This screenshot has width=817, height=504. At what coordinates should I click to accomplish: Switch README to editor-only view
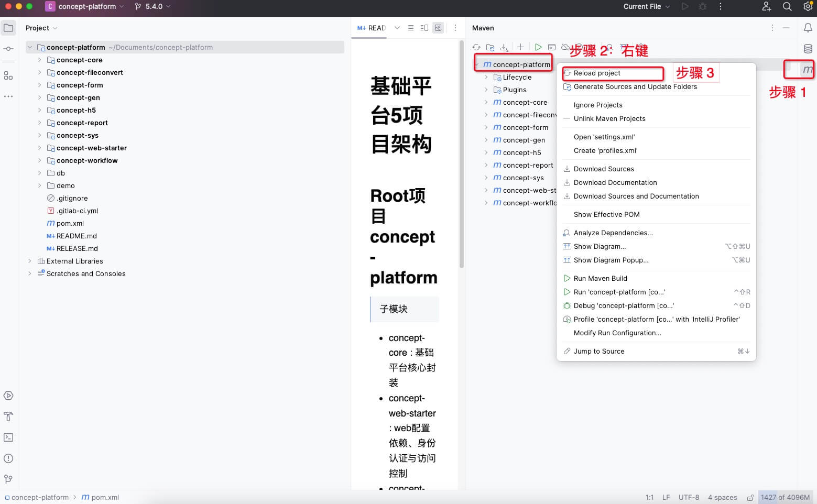411,28
